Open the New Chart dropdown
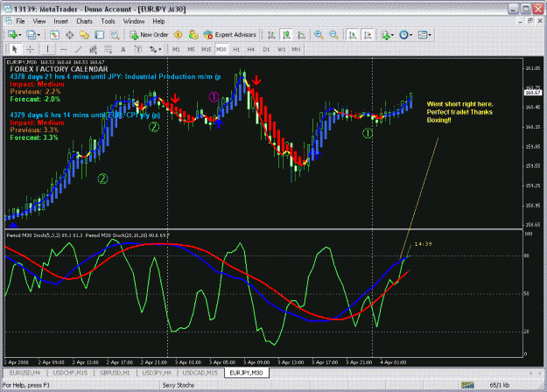 point(15,35)
